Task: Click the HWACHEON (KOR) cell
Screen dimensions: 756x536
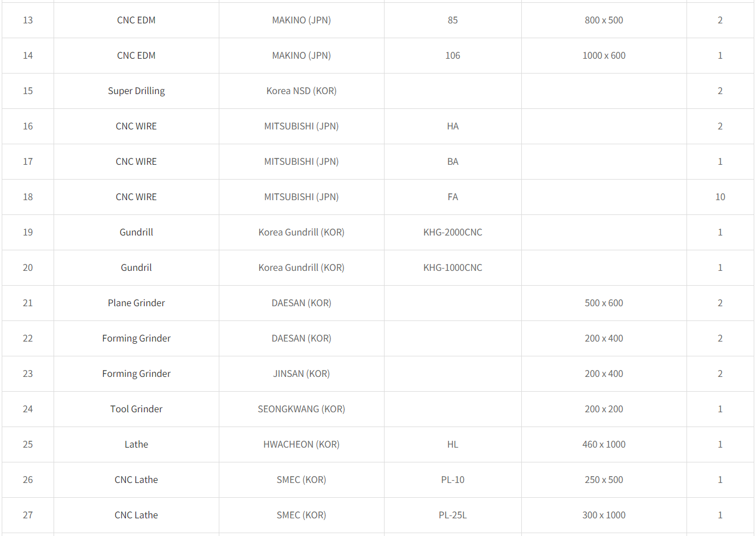Action: (301, 445)
